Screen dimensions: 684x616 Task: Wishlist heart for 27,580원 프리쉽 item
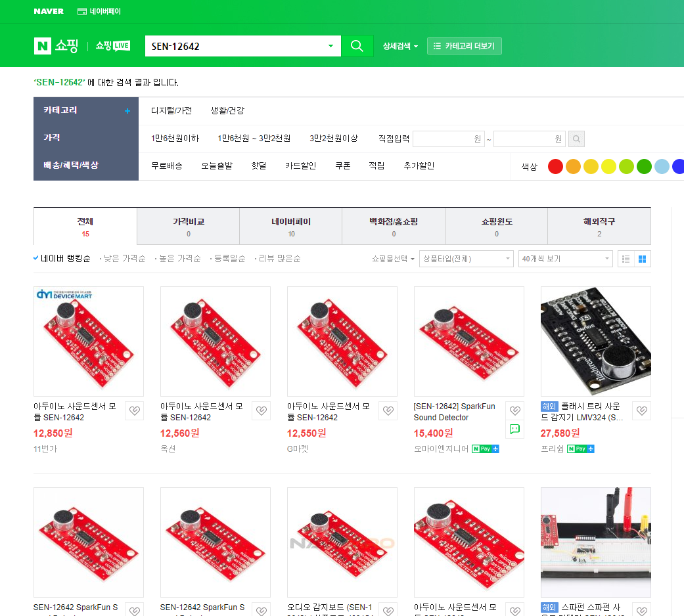coord(642,410)
